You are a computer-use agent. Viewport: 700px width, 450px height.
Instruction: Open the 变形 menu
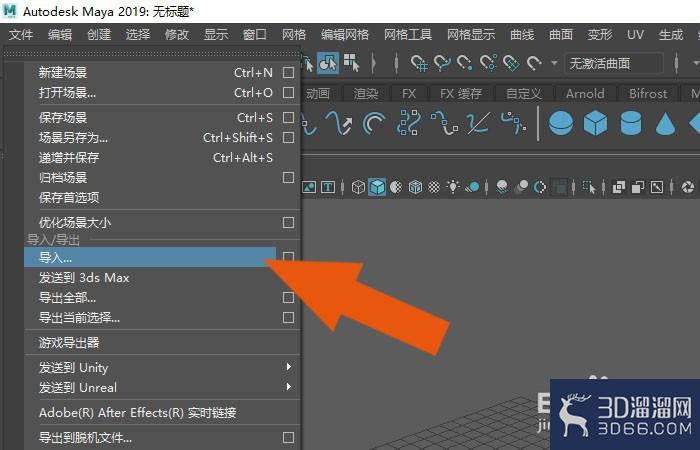(x=600, y=34)
